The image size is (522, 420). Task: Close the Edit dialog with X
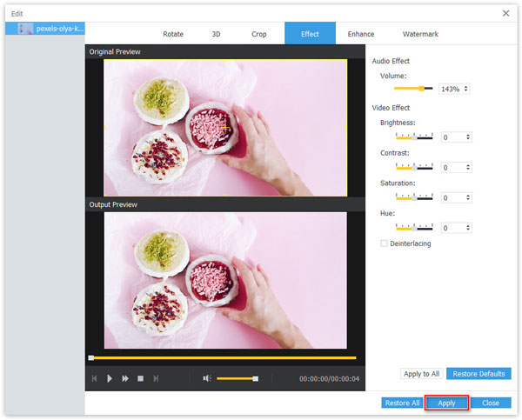pos(505,13)
